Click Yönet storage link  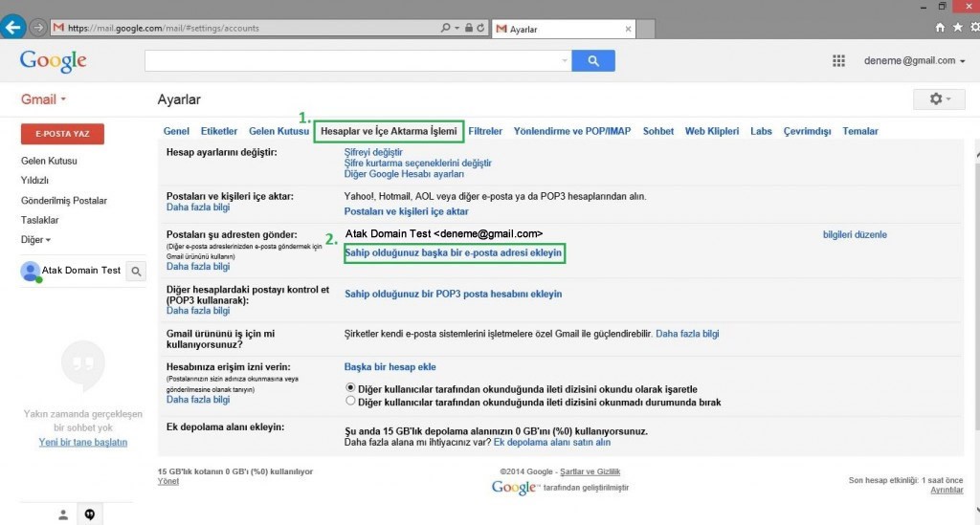coord(168,481)
